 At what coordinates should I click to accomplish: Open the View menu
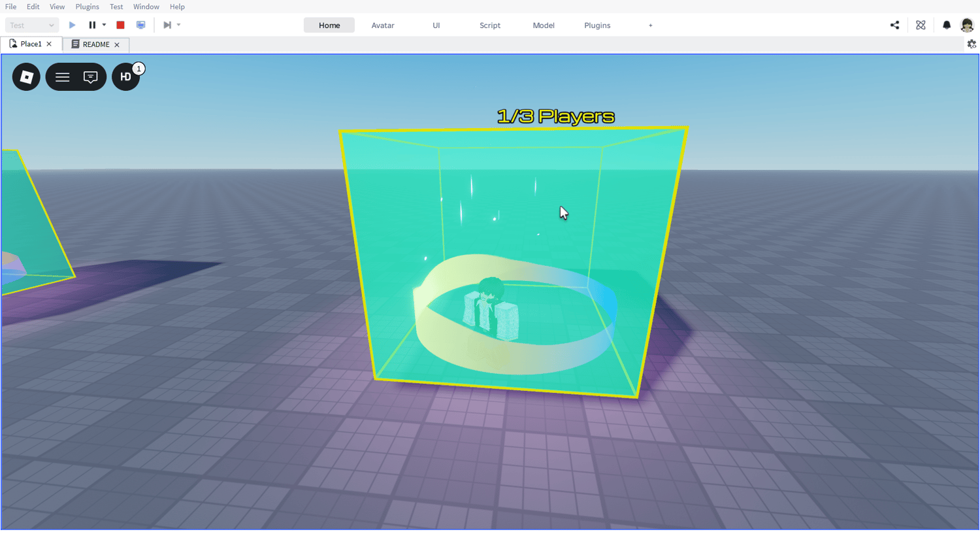coord(57,7)
